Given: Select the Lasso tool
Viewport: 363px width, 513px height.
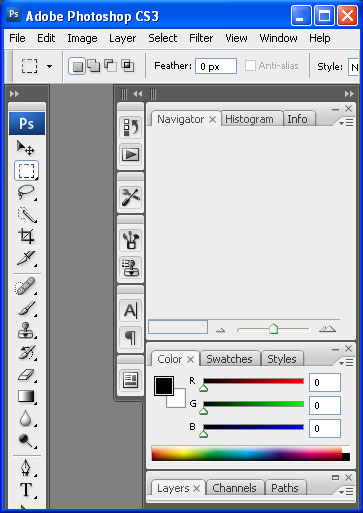Looking at the screenshot, I should coord(26,192).
